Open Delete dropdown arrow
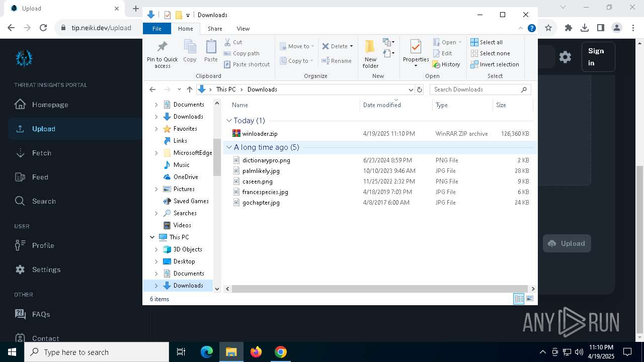This screenshot has height=362, width=644. point(351,46)
